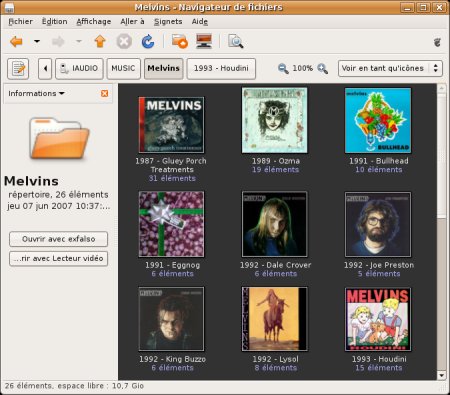Image resolution: width=450 pixels, height=395 pixels.
Task: Click the vertical scrollbar up arrow
Action: [x=441, y=88]
